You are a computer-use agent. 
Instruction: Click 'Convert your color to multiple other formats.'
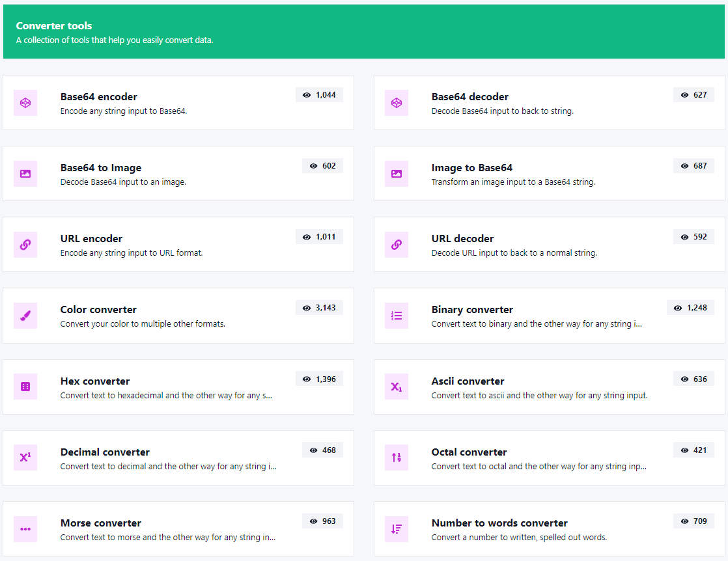143,324
